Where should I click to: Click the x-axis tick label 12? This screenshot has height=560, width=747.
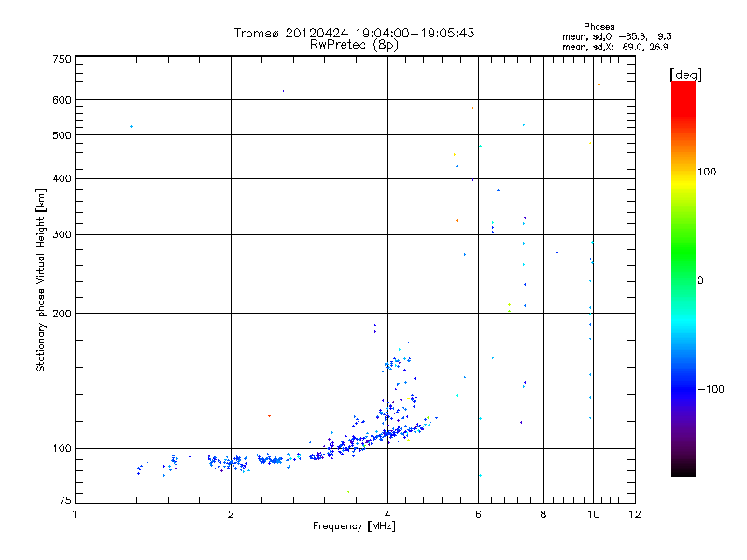[635, 514]
